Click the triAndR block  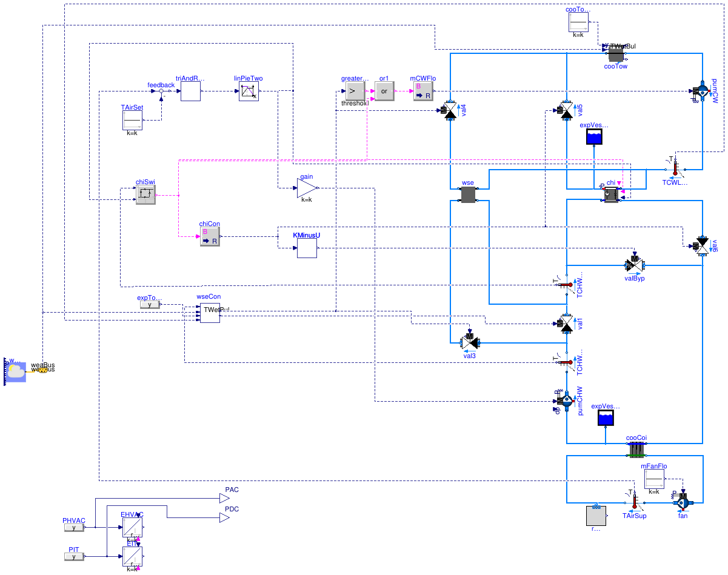click(x=190, y=91)
